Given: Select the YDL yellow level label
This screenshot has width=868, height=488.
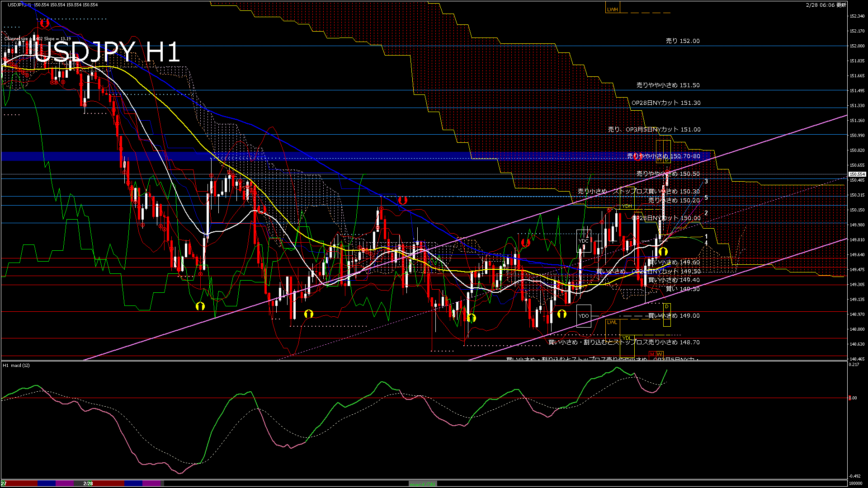Looking at the screenshot, I should [627, 338].
